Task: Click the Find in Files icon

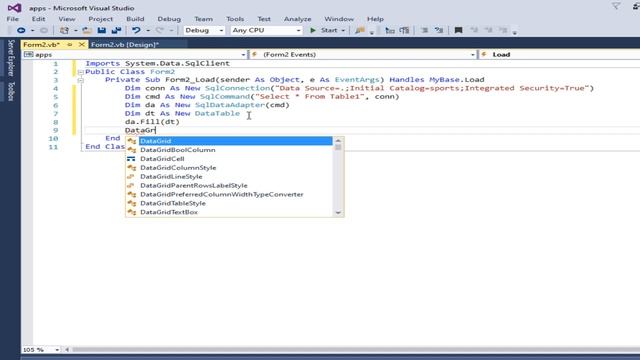Action: [x=360, y=30]
